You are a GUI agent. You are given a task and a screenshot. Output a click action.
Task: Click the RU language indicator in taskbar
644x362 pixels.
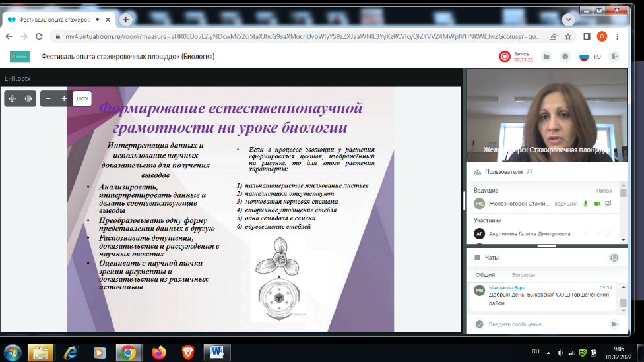pos(536,351)
